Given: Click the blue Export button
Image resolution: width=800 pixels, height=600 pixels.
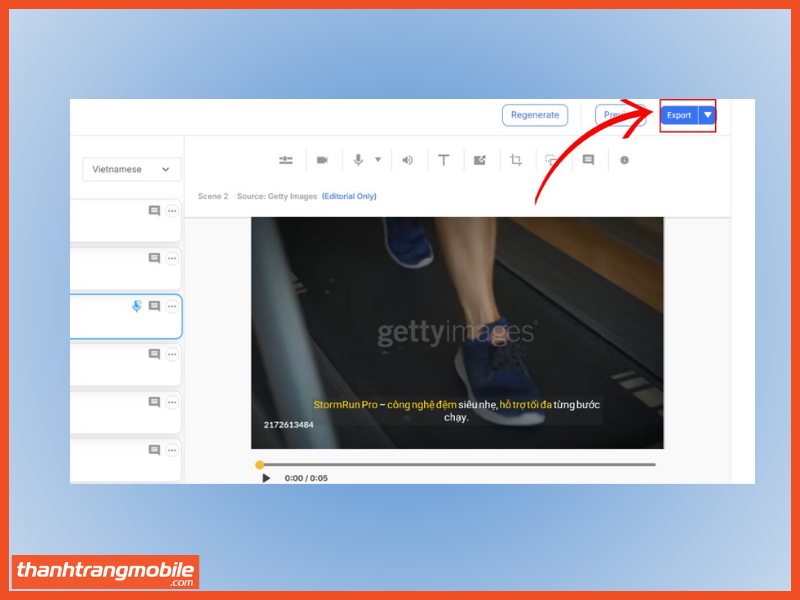Looking at the screenshot, I should [x=679, y=115].
